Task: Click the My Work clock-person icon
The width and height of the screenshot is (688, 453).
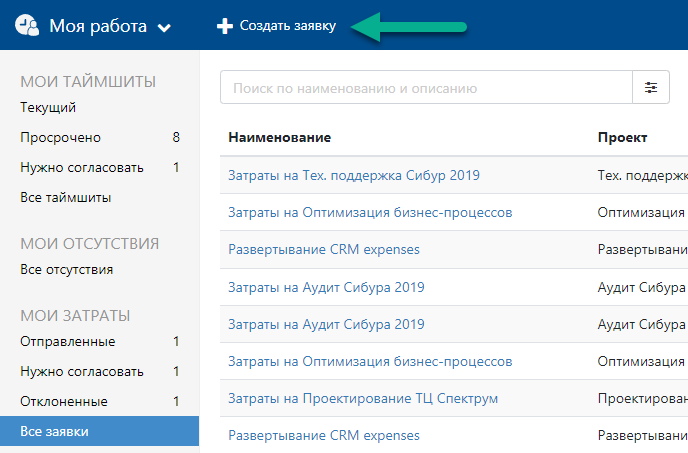Action: 27,25
